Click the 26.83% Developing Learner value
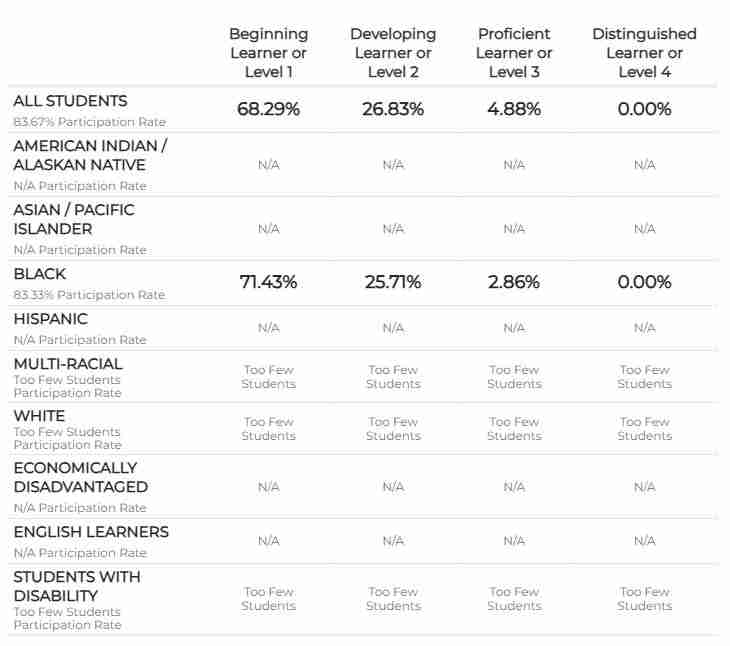The height and width of the screenshot is (646, 730). pos(393,109)
